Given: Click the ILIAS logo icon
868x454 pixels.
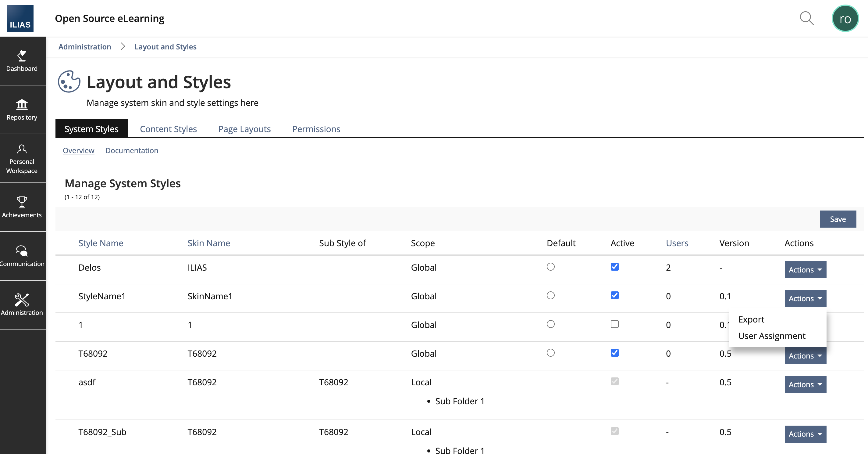Looking at the screenshot, I should coord(20,18).
